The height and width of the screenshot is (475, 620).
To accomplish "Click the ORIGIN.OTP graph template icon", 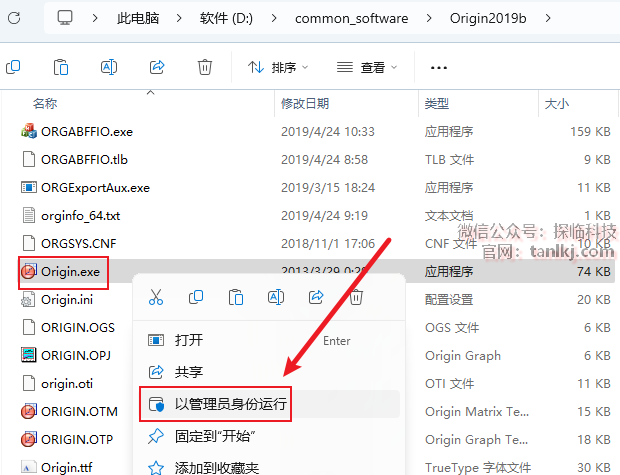I will tap(28, 439).
